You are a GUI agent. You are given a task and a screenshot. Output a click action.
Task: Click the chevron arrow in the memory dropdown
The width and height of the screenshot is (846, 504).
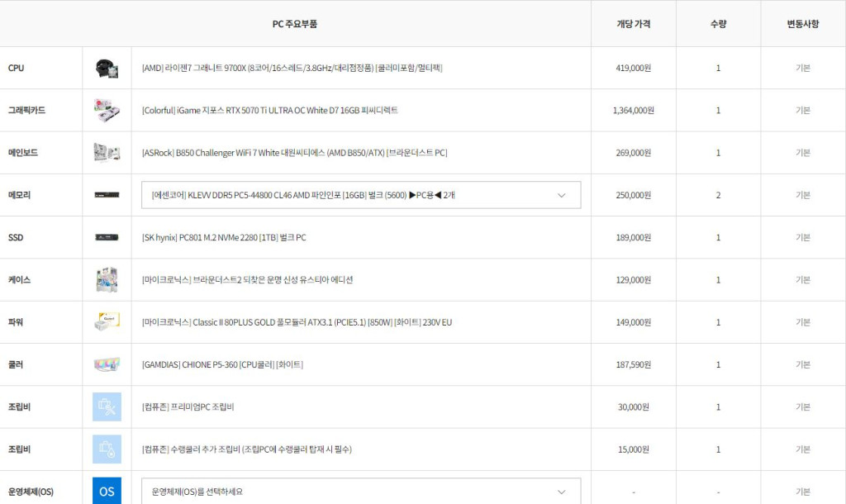(x=562, y=195)
